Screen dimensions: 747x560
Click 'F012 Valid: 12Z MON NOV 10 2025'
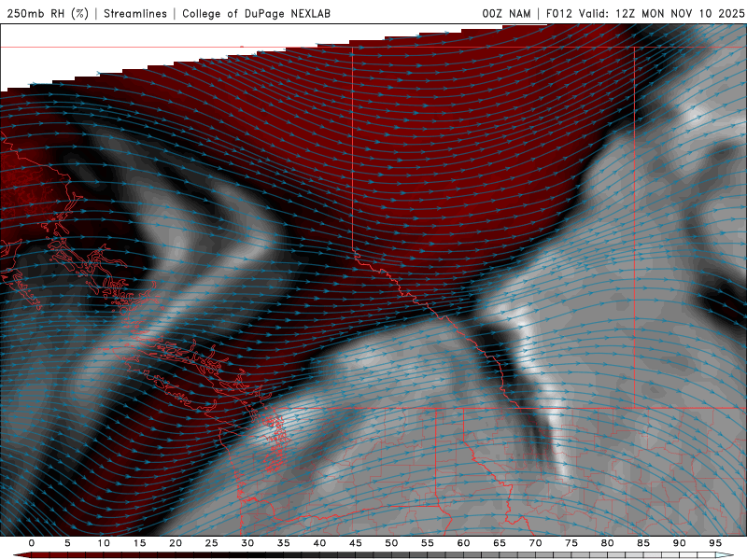645,14
